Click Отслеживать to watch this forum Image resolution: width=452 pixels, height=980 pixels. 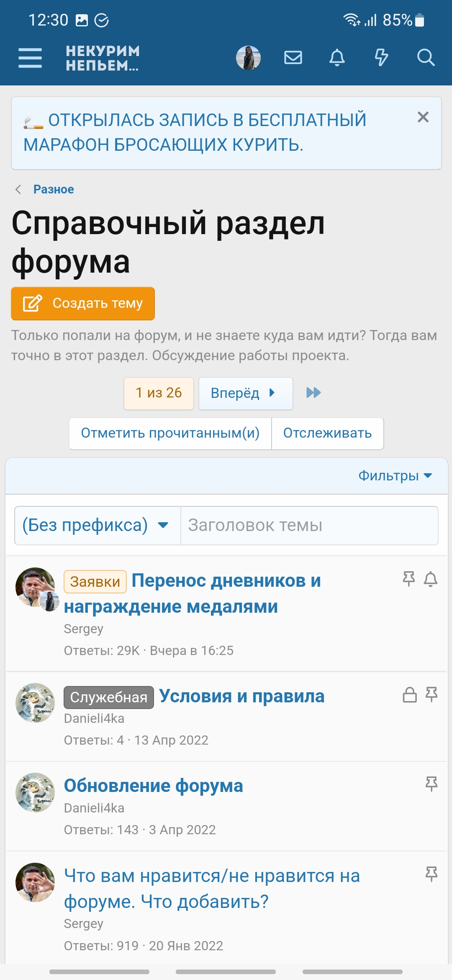[327, 433]
